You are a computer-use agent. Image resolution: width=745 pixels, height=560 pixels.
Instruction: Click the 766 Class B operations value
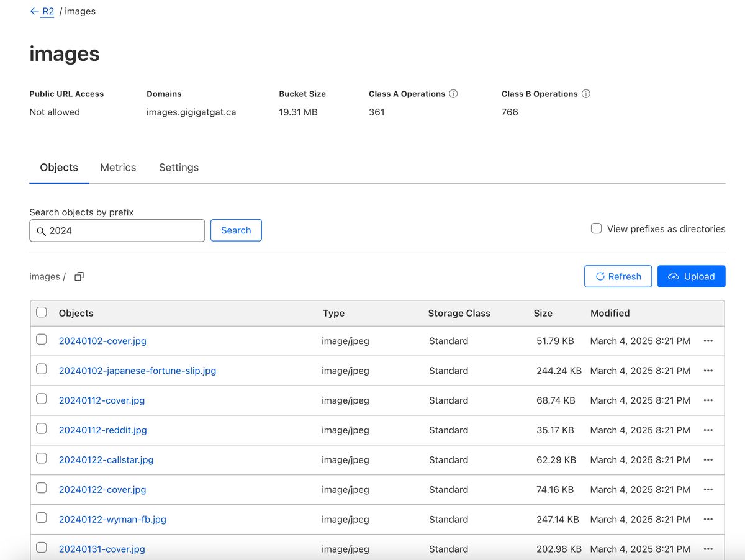(x=510, y=112)
